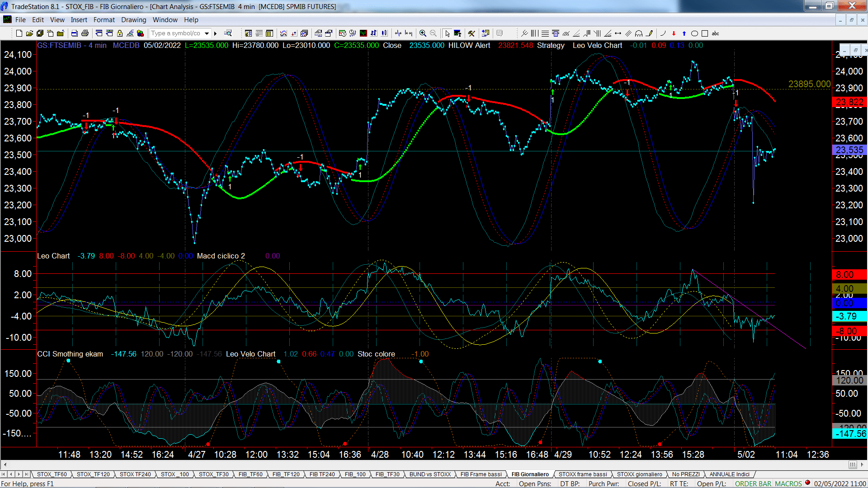Switch to the STOX_TF120 workspace tab
Screen dimensions: 868x488
point(93,474)
